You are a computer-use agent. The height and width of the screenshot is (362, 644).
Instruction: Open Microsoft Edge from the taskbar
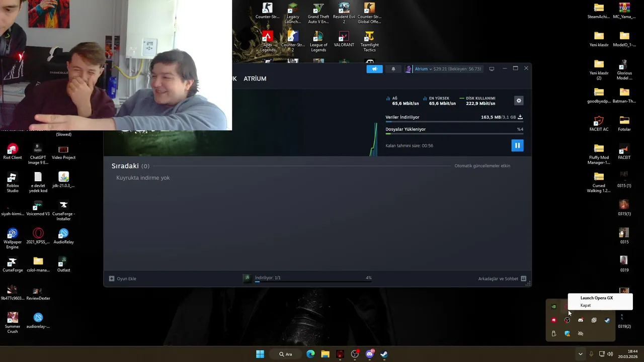click(x=310, y=354)
